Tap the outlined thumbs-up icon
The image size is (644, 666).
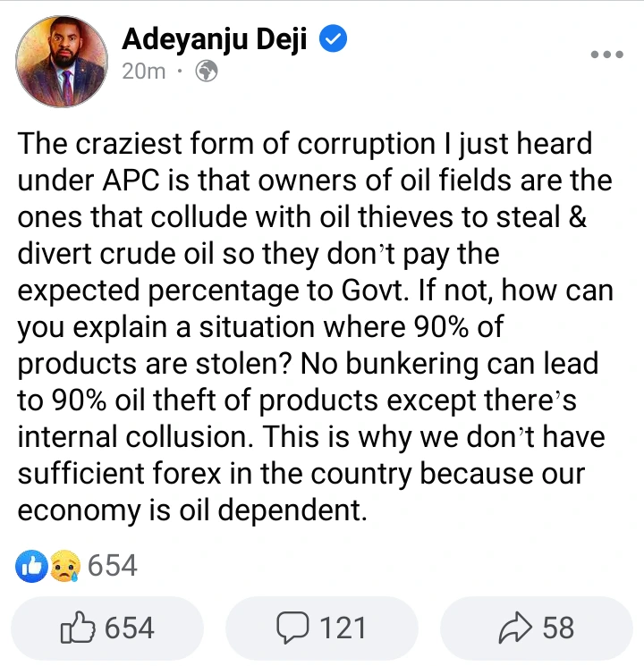coord(78,628)
